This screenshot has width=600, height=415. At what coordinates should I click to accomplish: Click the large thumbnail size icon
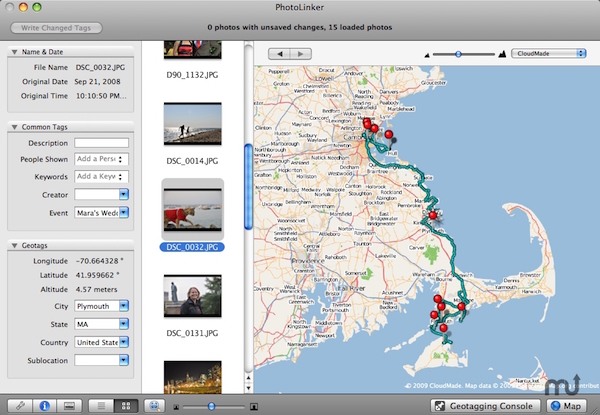coord(254,407)
